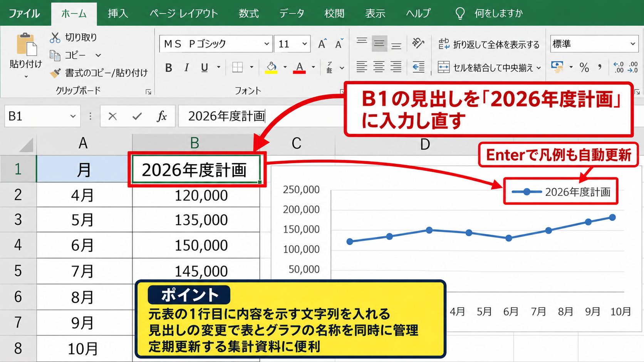Viewport: 644px width, 362px height.
Task: Open the font name dropdown MS Pゴシック
Action: coord(267,44)
